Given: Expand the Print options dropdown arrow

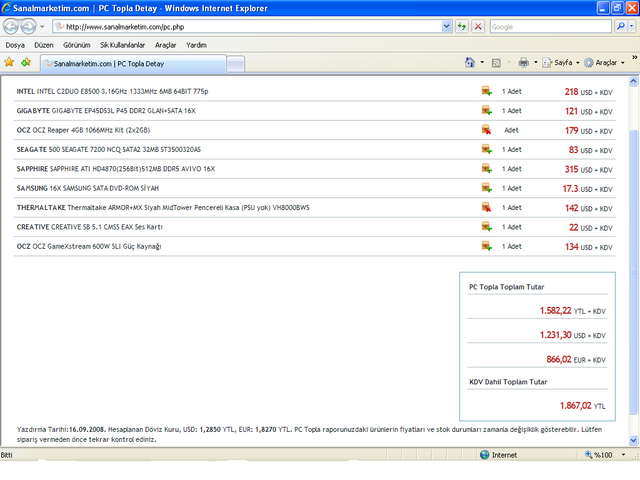Looking at the screenshot, I should click(536, 62).
